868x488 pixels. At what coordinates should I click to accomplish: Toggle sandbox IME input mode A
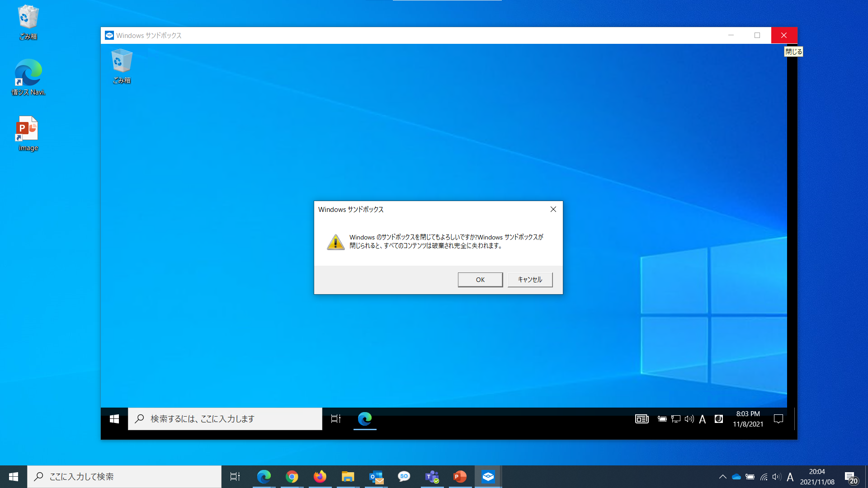[703, 419]
